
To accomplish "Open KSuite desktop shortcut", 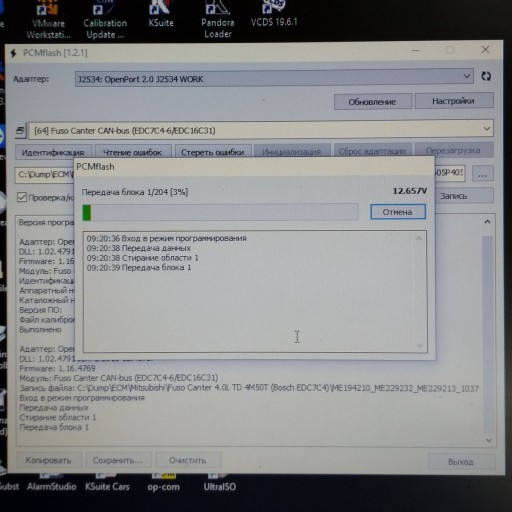I will click(x=161, y=15).
